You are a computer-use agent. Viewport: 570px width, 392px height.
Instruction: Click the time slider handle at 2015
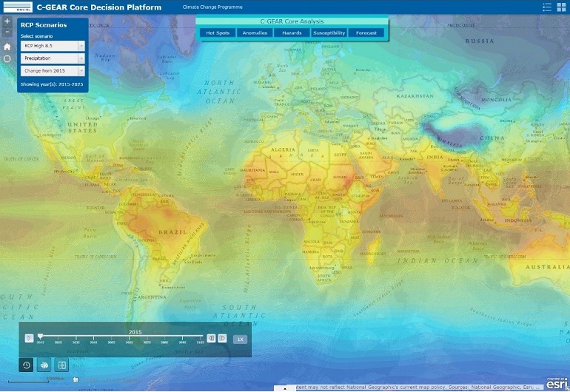click(40, 337)
